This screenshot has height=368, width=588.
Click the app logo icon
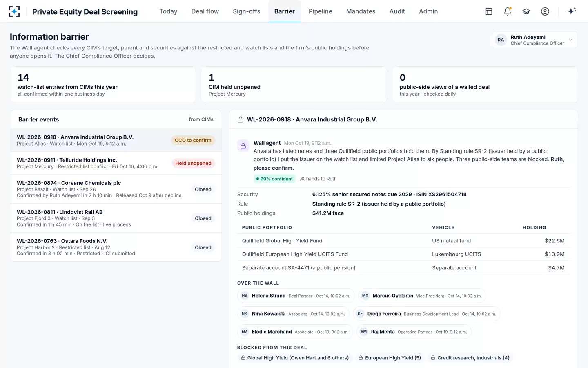point(14,11)
